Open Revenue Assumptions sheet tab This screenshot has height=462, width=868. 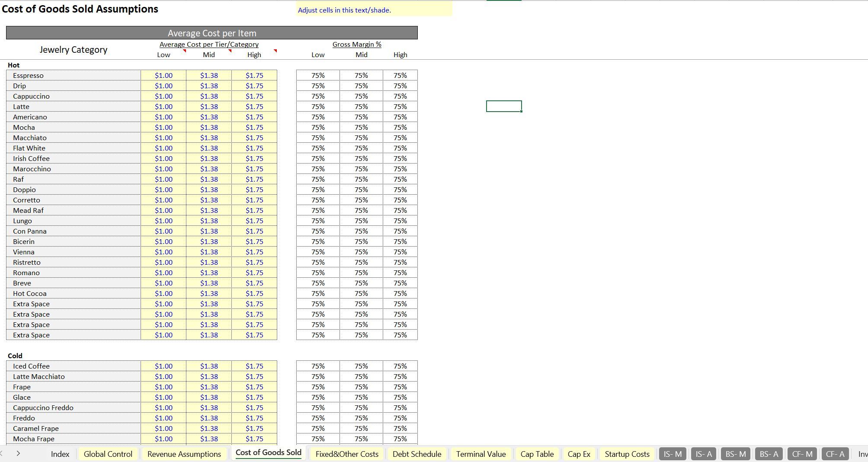184,454
